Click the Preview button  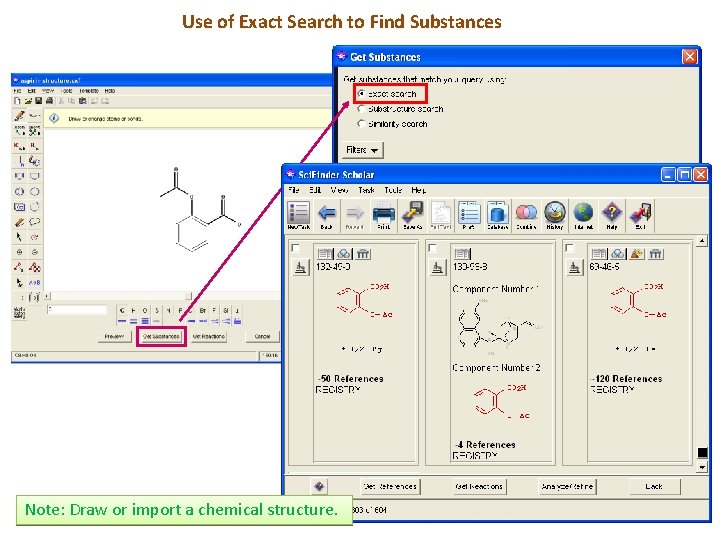(114, 337)
